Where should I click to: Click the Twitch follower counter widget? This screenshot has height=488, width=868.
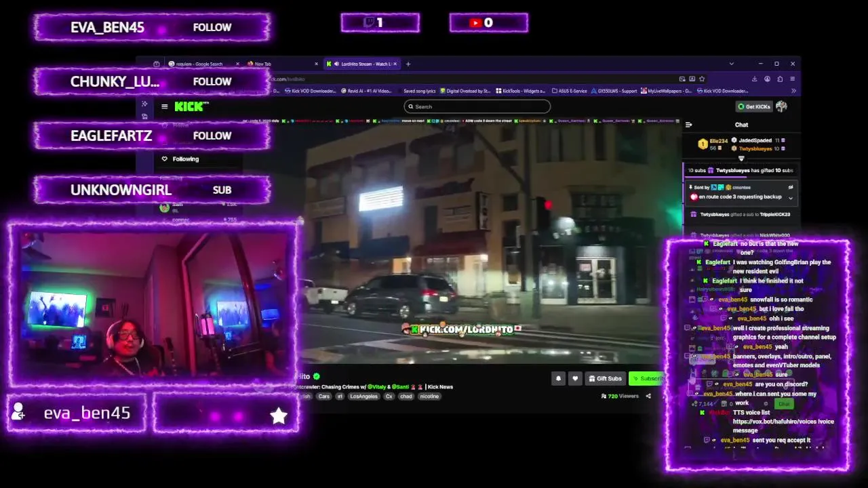pos(380,22)
